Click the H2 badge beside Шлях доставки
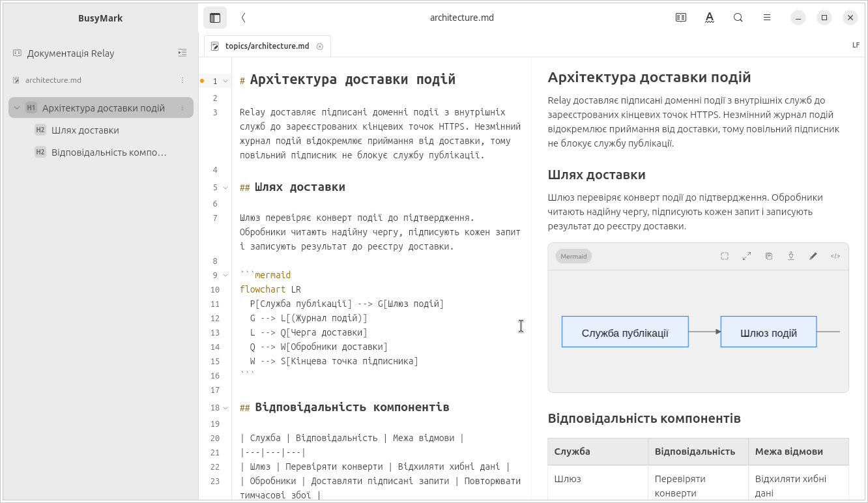868x503 pixels. pyautogui.click(x=40, y=130)
